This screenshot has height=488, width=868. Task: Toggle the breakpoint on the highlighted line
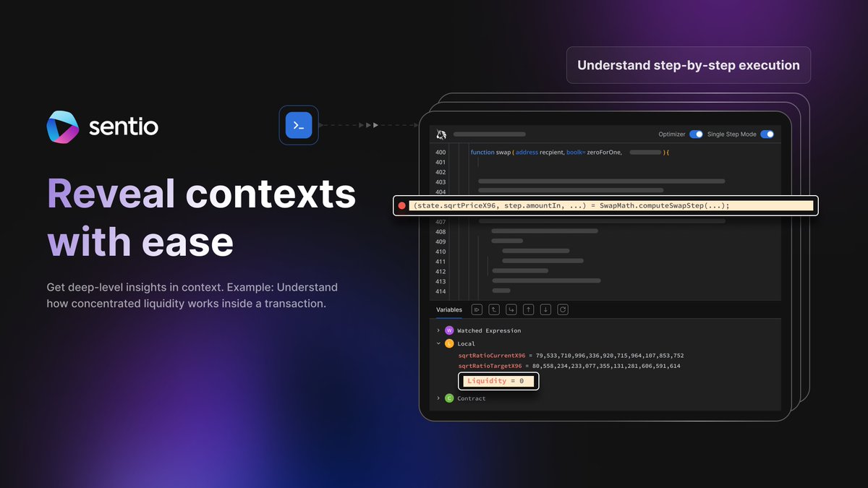pos(403,205)
